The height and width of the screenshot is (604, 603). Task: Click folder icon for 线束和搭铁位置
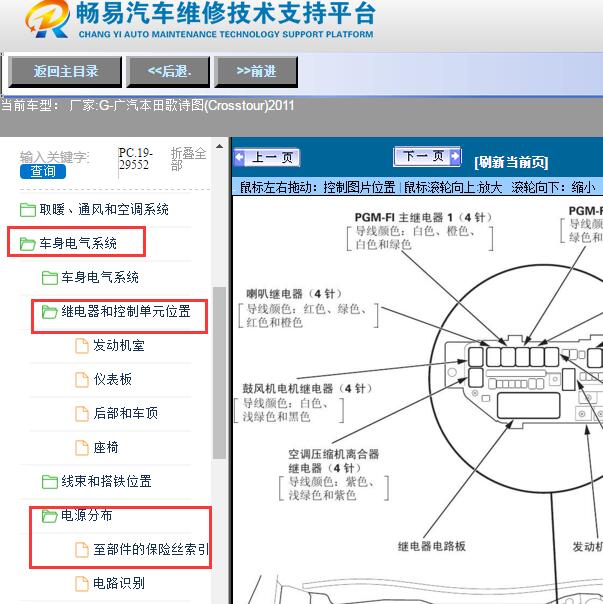(x=50, y=482)
